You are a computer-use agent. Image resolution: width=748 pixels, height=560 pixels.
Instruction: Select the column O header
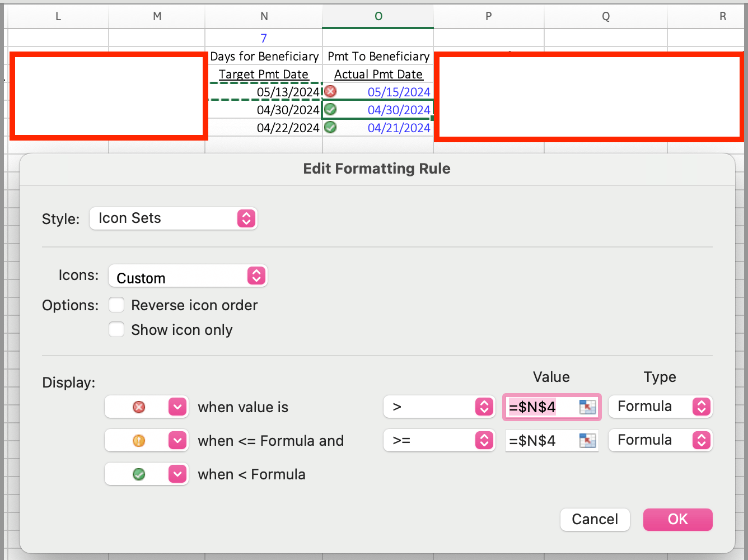click(378, 16)
